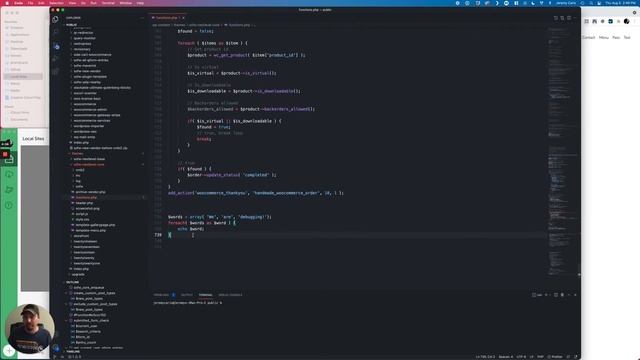Click the UTF-8 encoding in status bar

(x=521, y=357)
